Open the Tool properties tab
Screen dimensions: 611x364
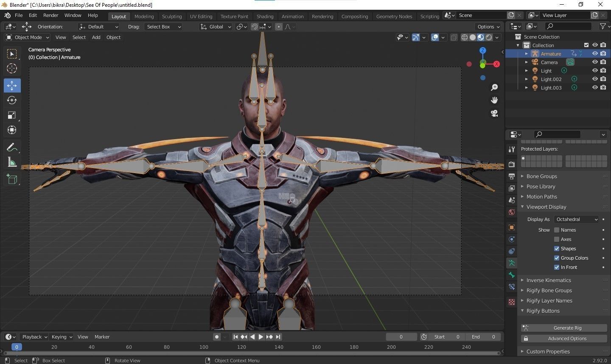(512, 149)
